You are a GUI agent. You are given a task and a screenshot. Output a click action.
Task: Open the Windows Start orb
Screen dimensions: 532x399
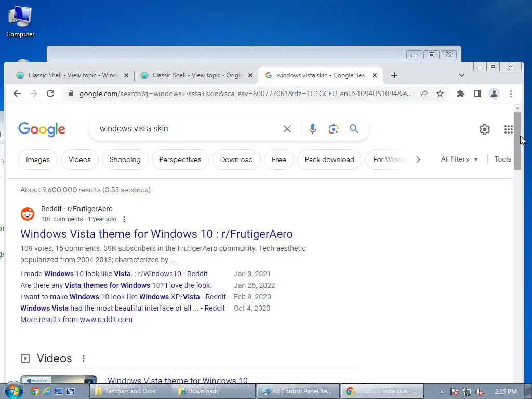click(13, 391)
